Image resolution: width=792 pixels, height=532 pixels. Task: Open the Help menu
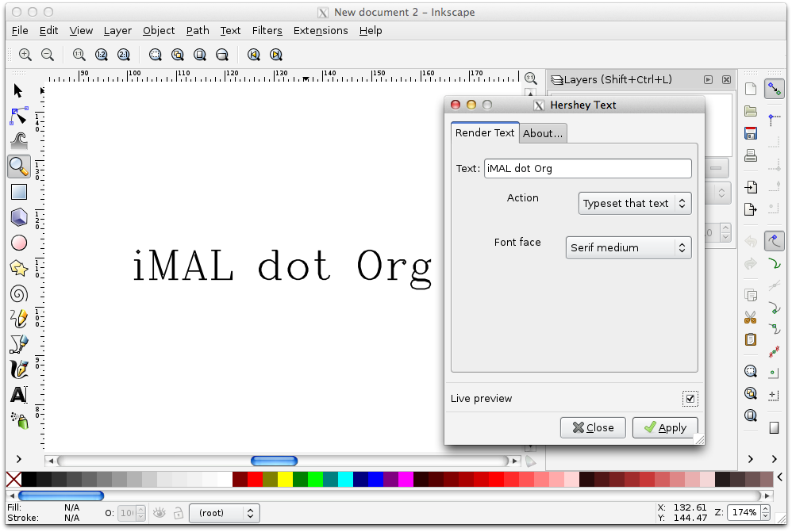[x=371, y=31]
